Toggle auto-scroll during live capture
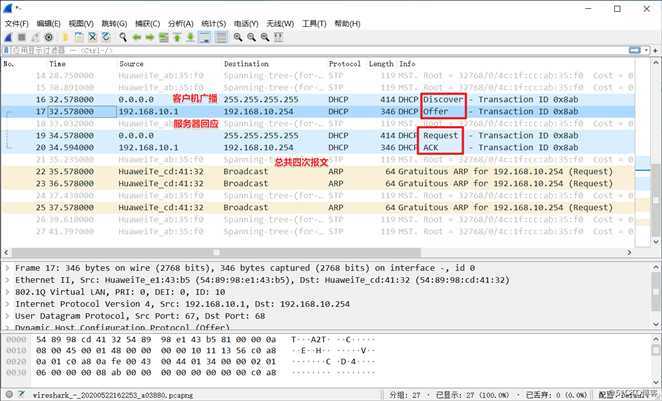Screen dimensions: 662x401 coord(204,38)
